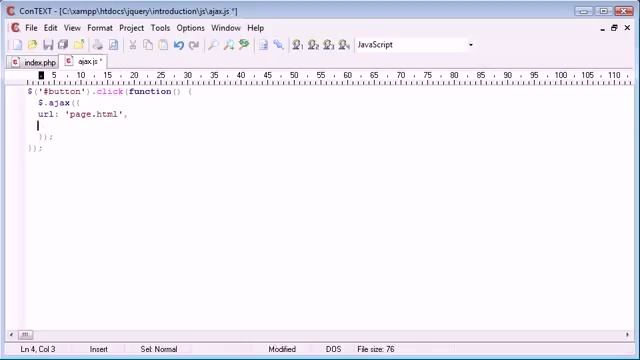Click the Open file folder icon

[32, 45]
